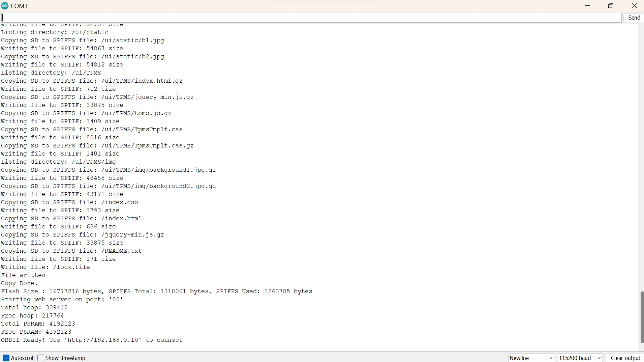Restore down the COM3 window
The image size is (644, 362).
(611, 6)
